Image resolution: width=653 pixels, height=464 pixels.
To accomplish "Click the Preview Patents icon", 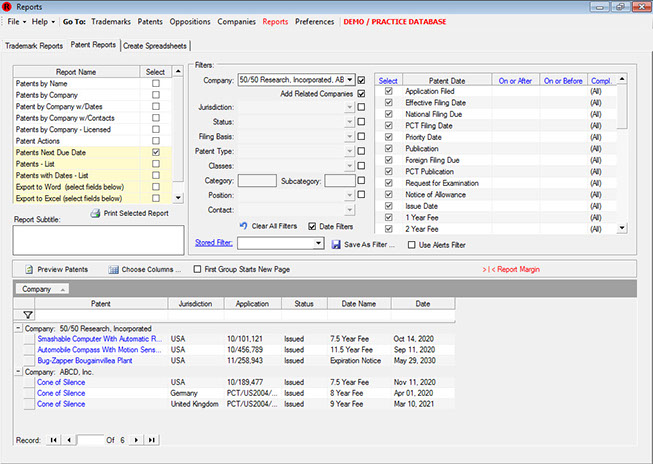I will coord(27,270).
